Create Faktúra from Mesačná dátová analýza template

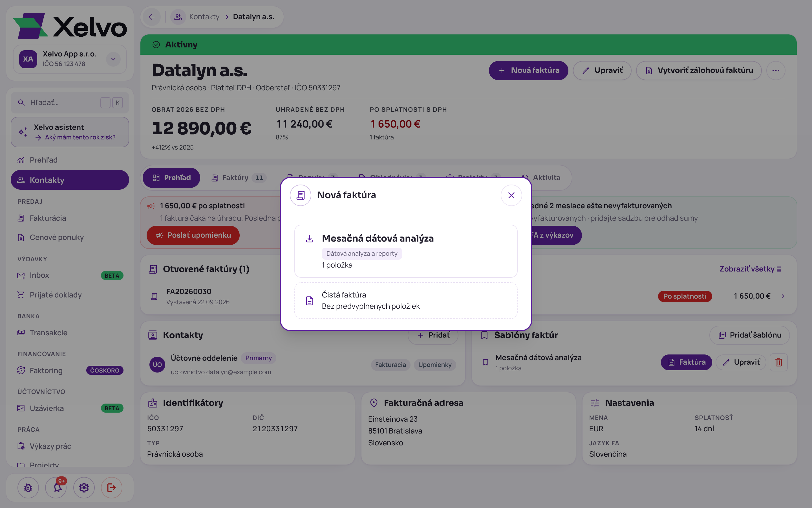click(686, 362)
